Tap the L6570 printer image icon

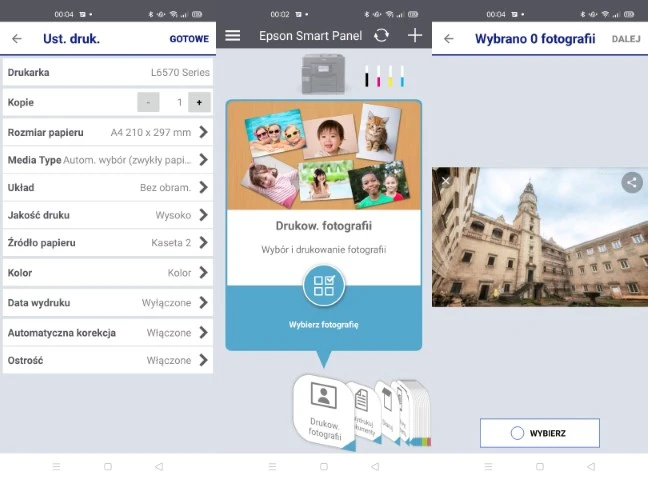pos(323,76)
